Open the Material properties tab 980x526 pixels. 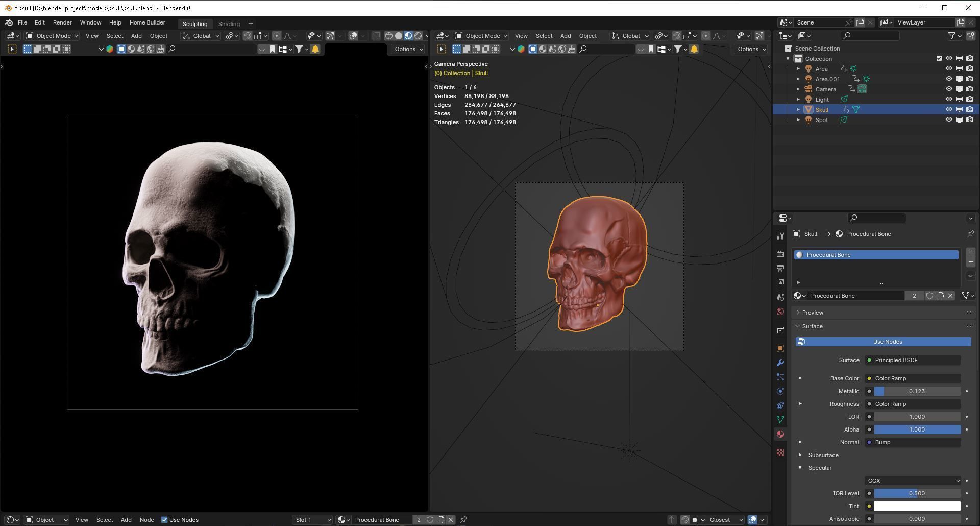click(780, 434)
